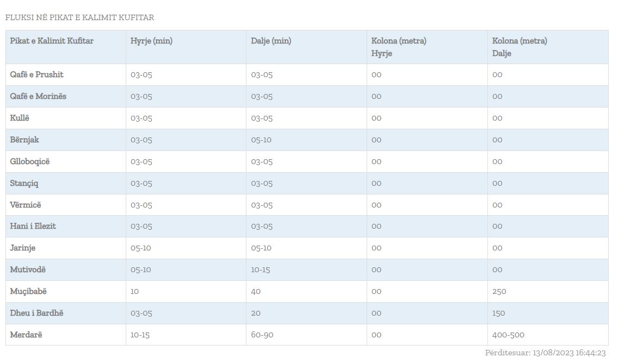
Task: Select the Dheu i Bardhë row
Action: pyautogui.click(x=36, y=313)
